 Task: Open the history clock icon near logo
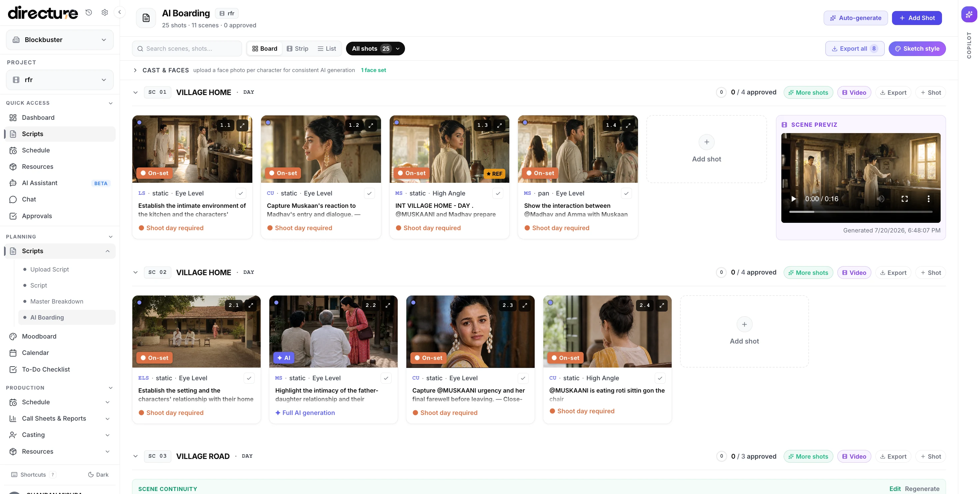(89, 13)
